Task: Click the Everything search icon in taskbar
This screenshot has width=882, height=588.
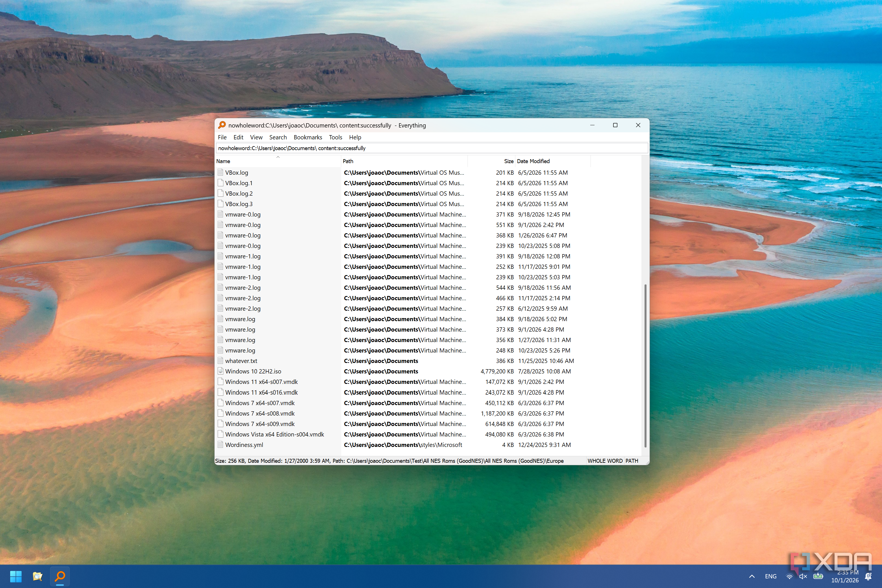Action: (60, 576)
